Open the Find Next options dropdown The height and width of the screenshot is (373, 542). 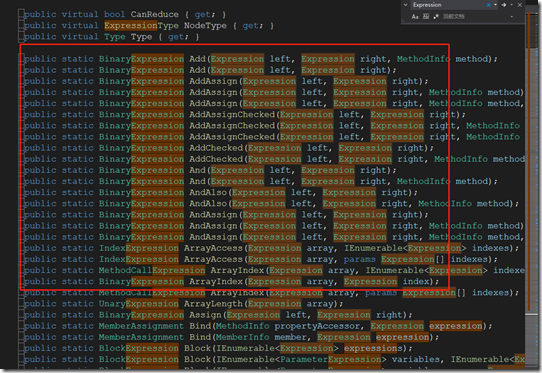pyautogui.click(x=511, y=5)
